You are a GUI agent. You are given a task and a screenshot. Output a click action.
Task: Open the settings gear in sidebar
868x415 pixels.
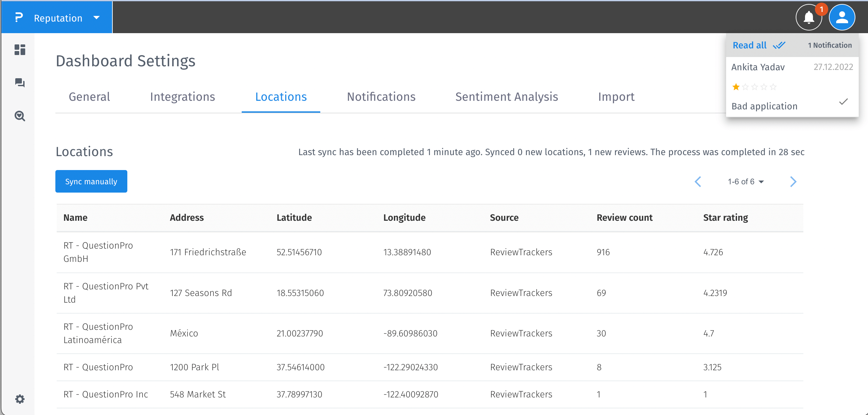click(x=20, y=399)
